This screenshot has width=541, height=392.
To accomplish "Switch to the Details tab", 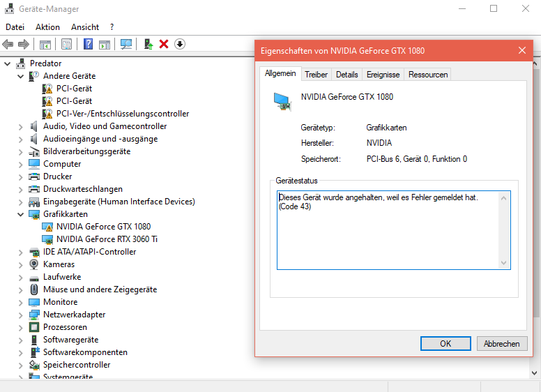I will click(x=346, y=75).
